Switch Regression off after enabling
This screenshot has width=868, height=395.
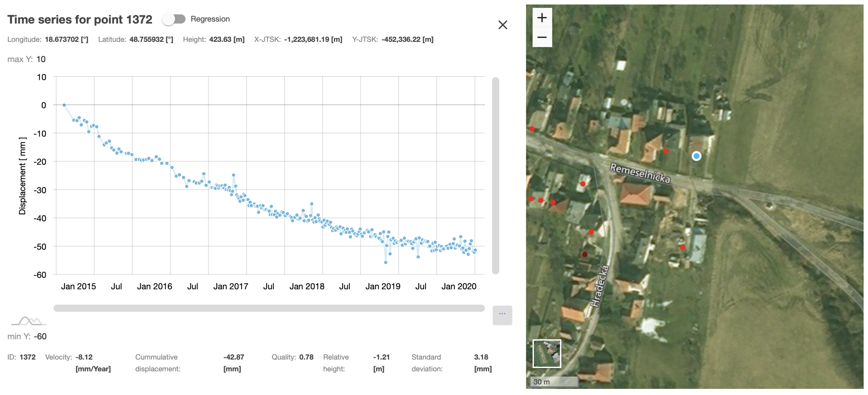coord(174,19)
